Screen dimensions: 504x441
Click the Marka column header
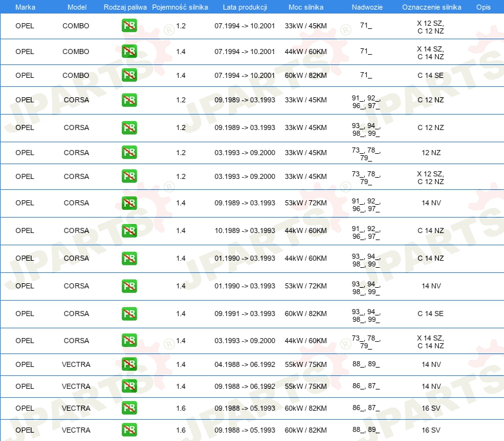point(25,7)
